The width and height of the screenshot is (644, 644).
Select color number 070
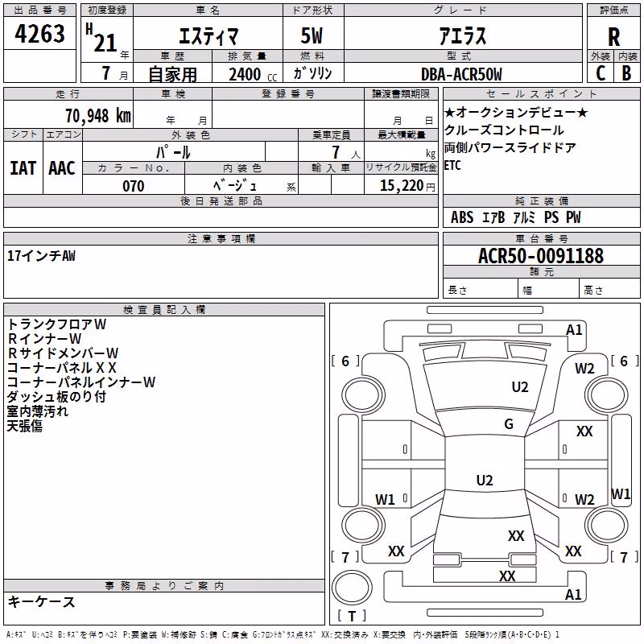click(x=134, y=186)
